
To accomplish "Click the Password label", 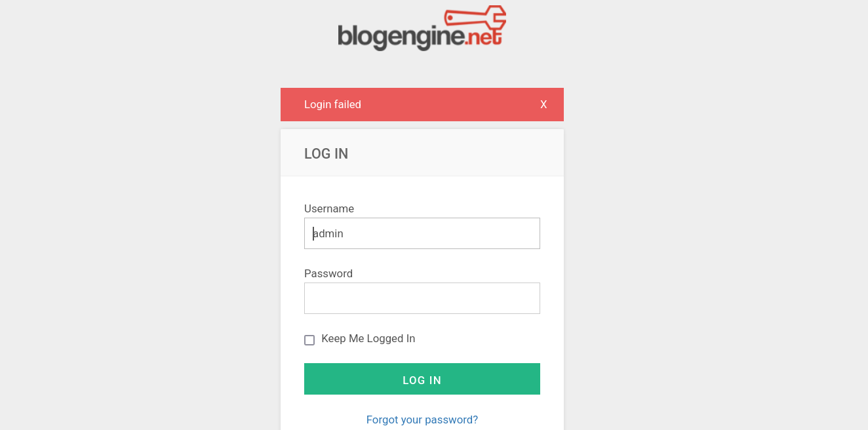I will 328,273.
